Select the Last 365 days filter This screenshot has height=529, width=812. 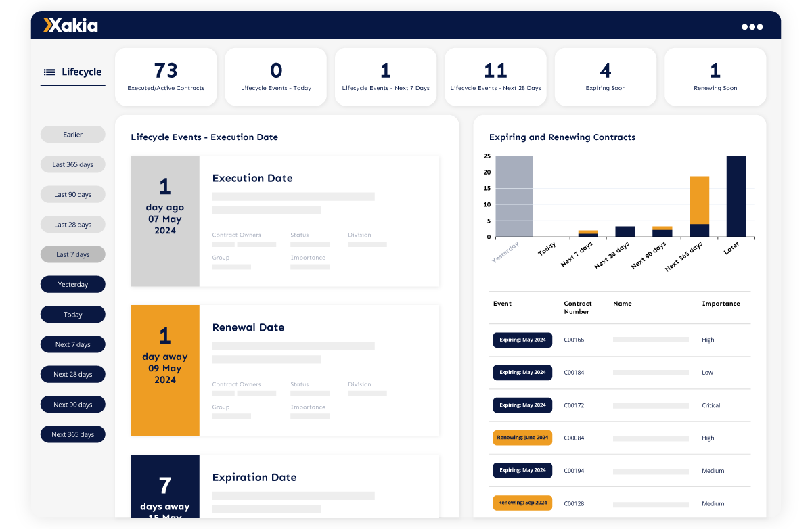(x=73, y=164)
